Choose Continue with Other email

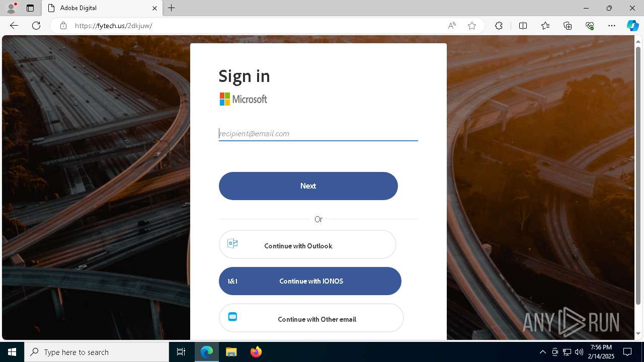311,318
